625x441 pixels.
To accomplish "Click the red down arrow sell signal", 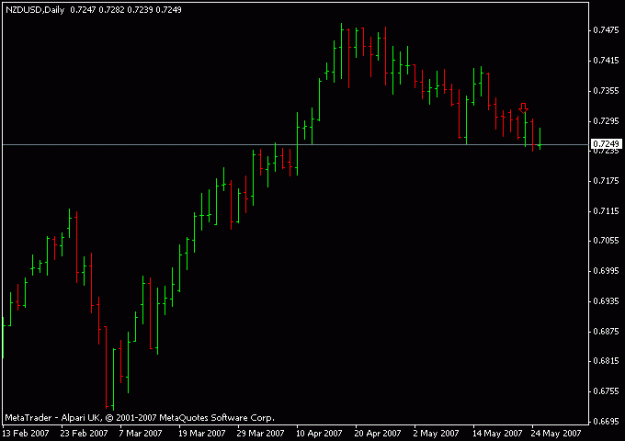I will click(x=523, y=108).
